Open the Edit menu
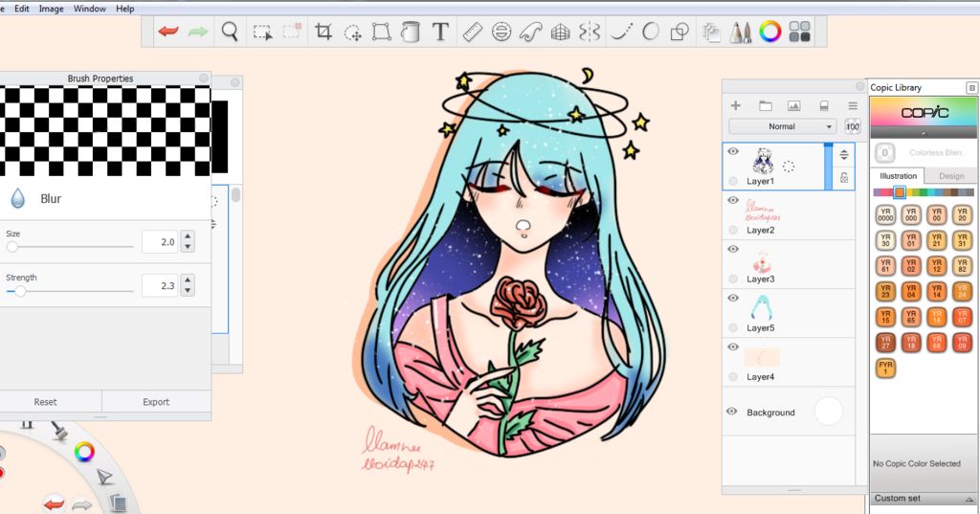980x514 pixels. (x=22, y=9)
